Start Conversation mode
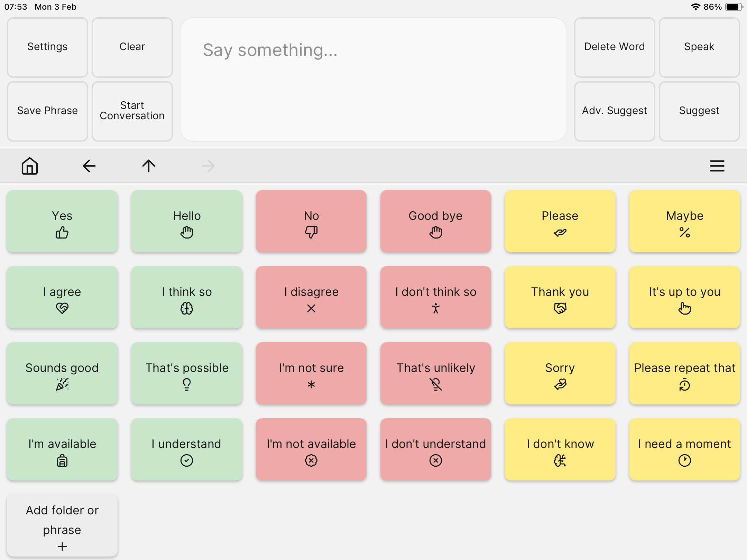This screenshot has width=747, height=560. point(132,111)
